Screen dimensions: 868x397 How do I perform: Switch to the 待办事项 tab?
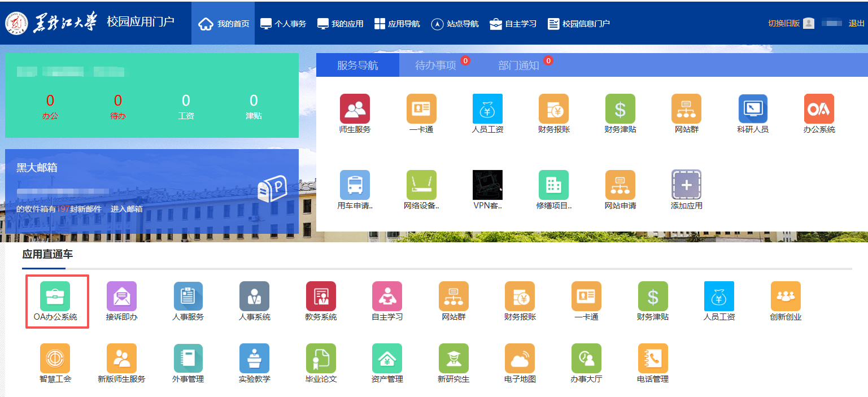point(435,66)
